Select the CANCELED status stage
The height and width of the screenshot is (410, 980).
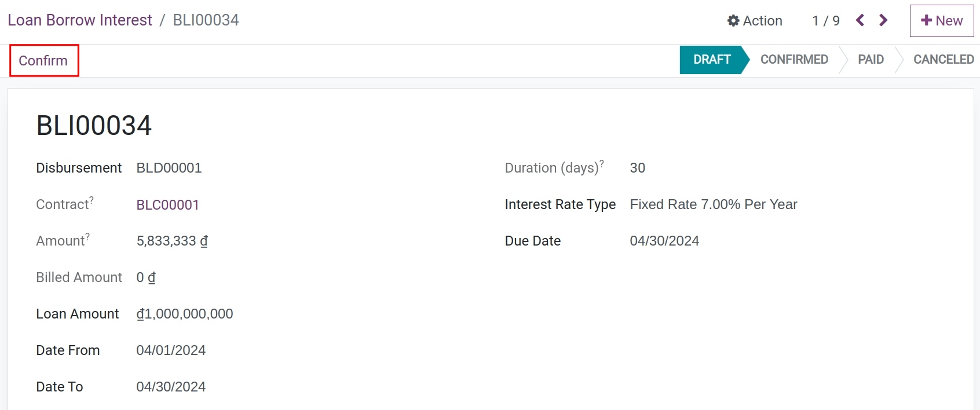(x=943, y=60)
